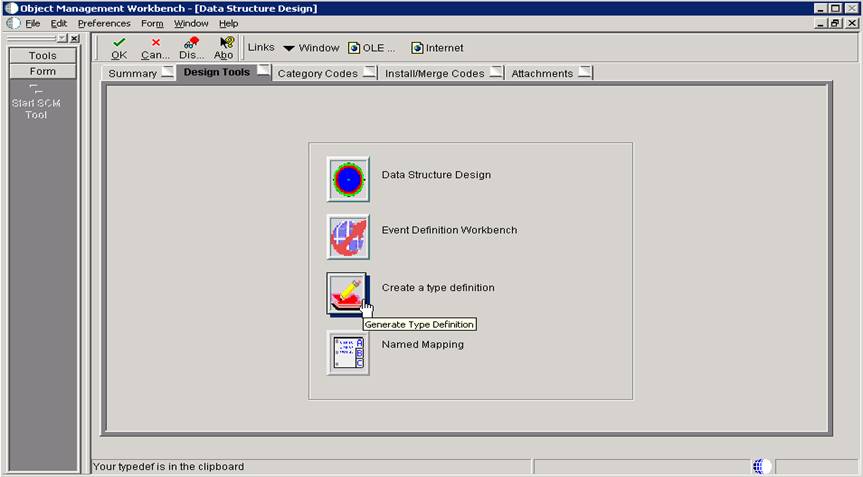Image resolution: width=863 pixels, height=477 pixels.
Task: Click the Display Errors toolbar icon
Action: pos(191,48)
